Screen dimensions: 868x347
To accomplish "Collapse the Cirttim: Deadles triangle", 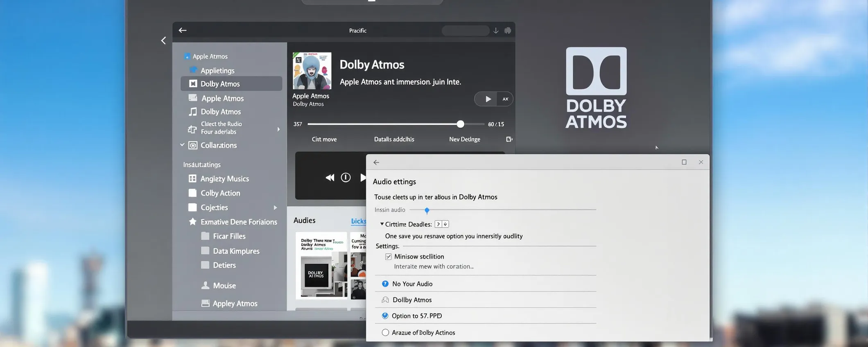I will point(382,224).
